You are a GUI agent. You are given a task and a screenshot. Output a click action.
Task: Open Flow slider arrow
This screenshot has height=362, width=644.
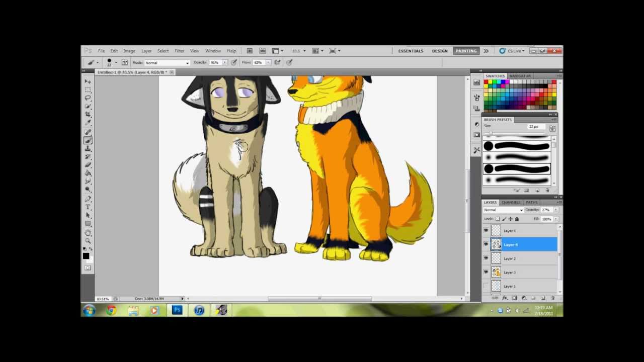268,62
